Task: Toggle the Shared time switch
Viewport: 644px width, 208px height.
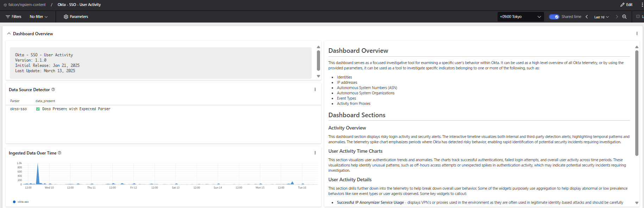Action: click(x=554, y=17)
